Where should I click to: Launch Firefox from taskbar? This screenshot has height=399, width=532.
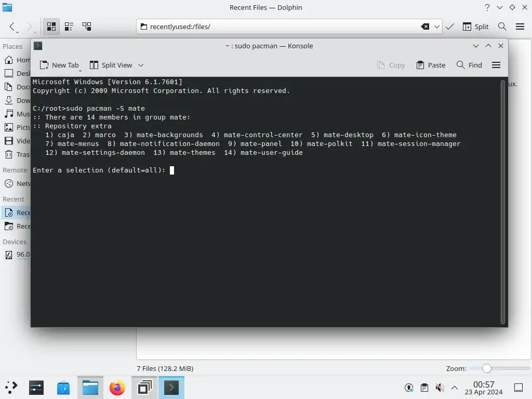click(117, 388)
